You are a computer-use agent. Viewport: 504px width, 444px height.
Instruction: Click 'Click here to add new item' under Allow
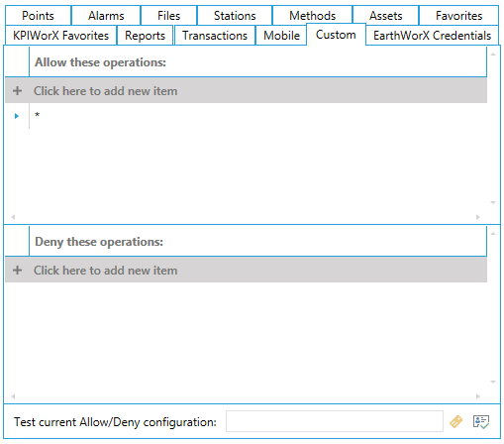pos(105,91)
